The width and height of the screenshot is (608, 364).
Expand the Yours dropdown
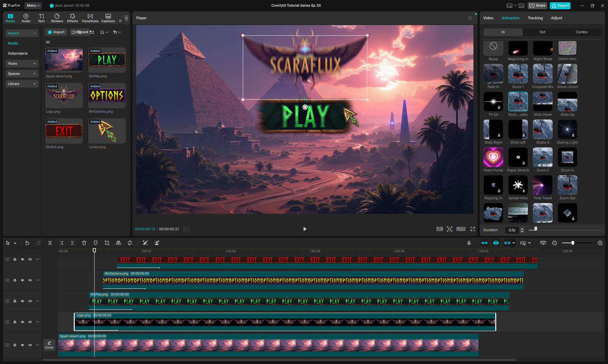point(22,64)
